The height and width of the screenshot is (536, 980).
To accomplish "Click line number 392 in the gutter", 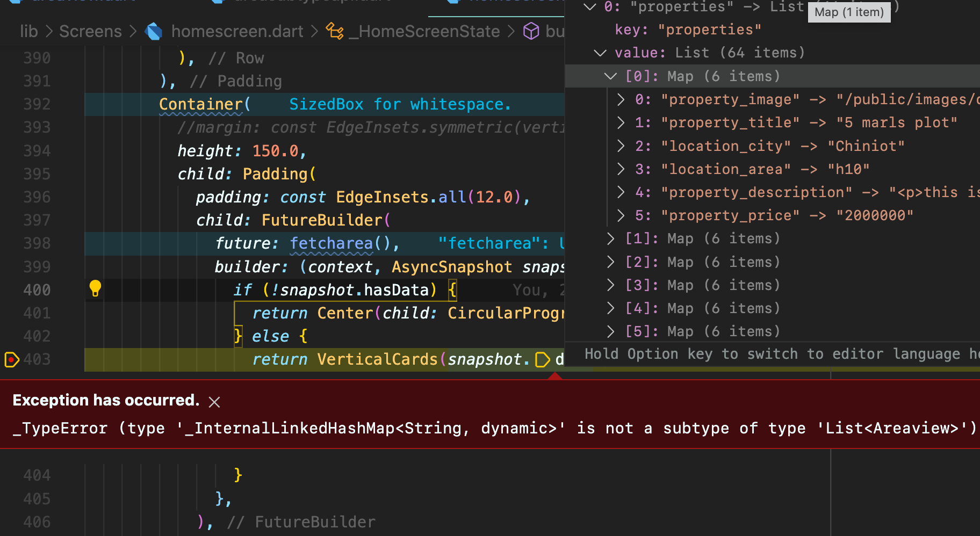I will (37, 104).
